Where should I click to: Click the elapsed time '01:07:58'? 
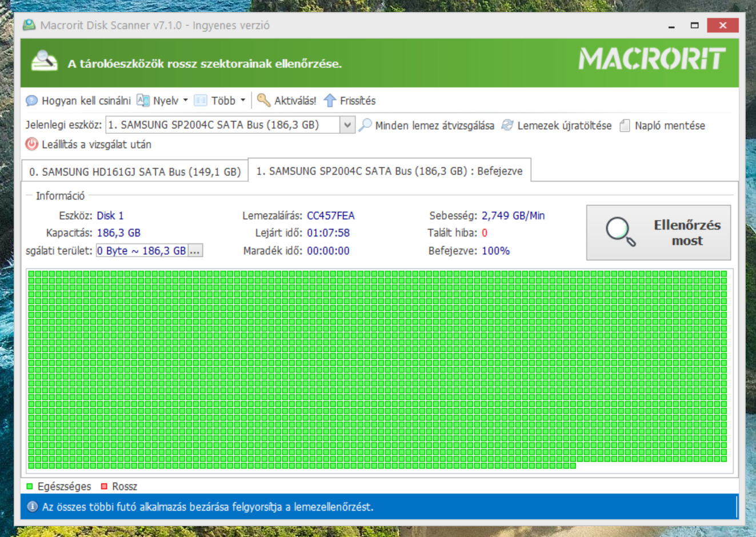(x=329, y=233)
